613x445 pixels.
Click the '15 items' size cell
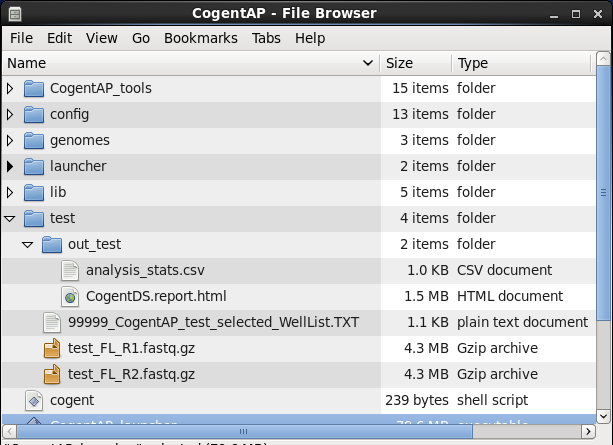[420, 88]
